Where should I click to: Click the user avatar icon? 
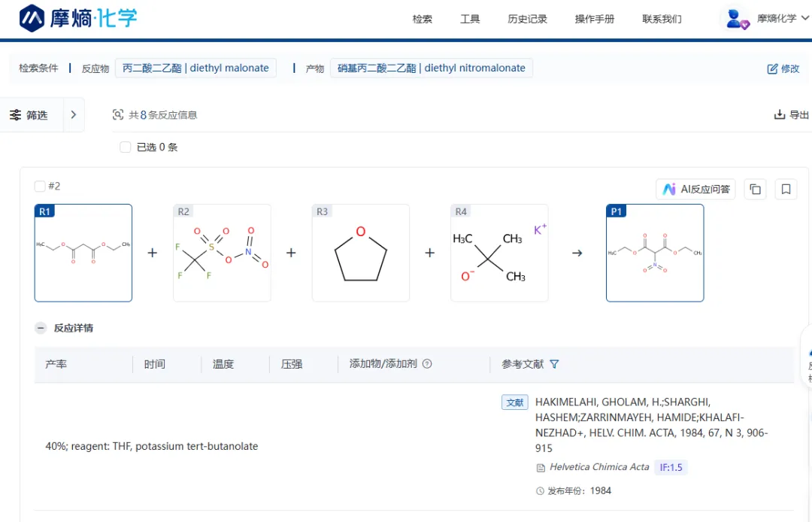(x=736, y=19)
